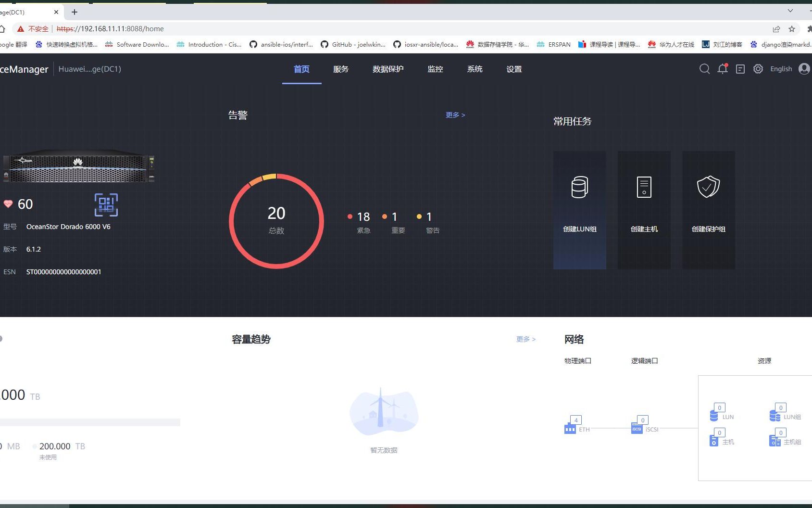The image size is (812, 508).
Task: Open the search icon in the header
Action: pos(704,69)
